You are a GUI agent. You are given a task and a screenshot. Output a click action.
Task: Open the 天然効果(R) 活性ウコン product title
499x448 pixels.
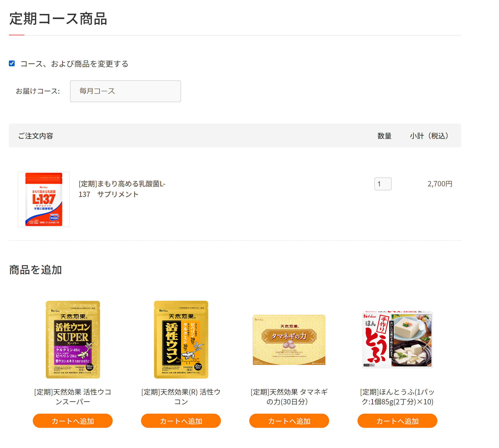pyautogui.click(x=181, y=397)
